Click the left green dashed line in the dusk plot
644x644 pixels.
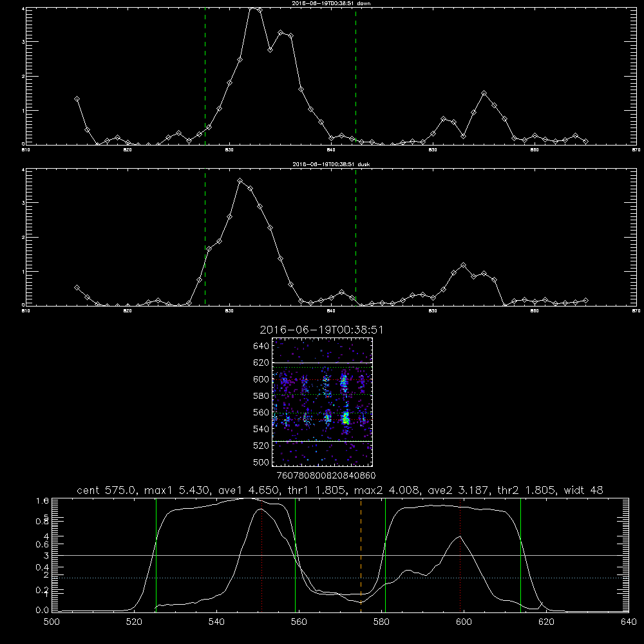point(205,238)
